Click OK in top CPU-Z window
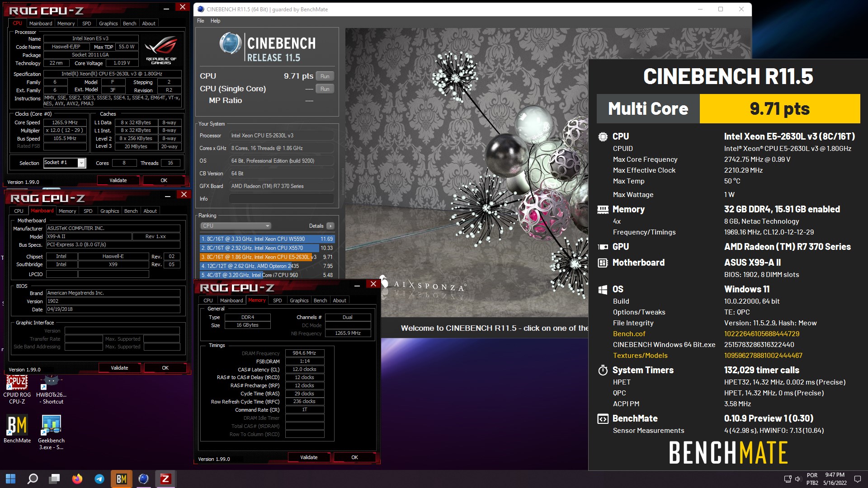The height and width of the screenshot is (488, 868). (164, 180)
